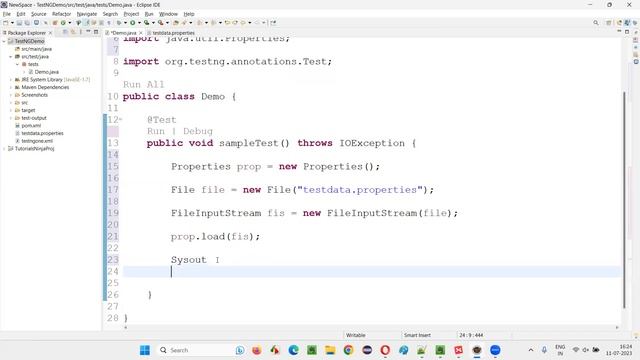Expand the Maven Dependencies node
Viewport: 640px width, 360px height.
coord(11,87)
